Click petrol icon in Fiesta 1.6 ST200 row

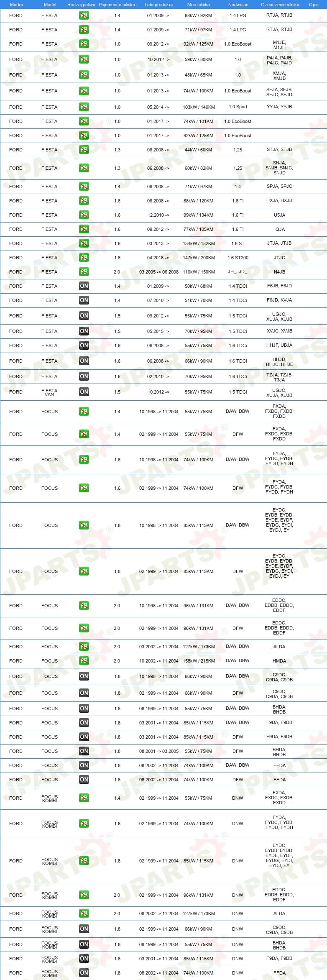[84, 258]
